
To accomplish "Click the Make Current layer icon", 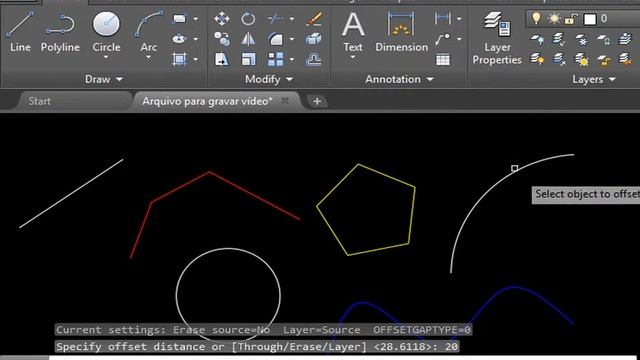I will (625, 40).
